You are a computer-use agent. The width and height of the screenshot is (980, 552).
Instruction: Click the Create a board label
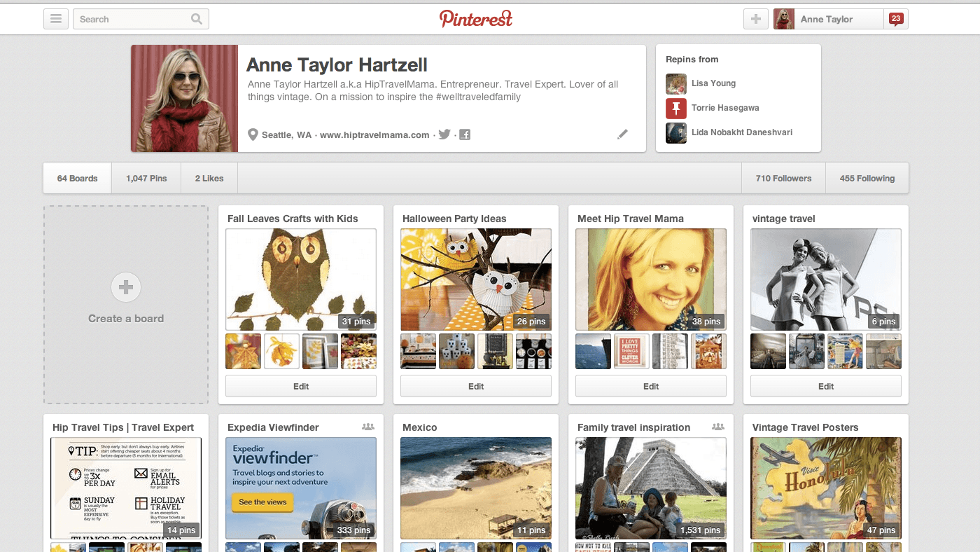pyautogui.click(x=126, y=319)
